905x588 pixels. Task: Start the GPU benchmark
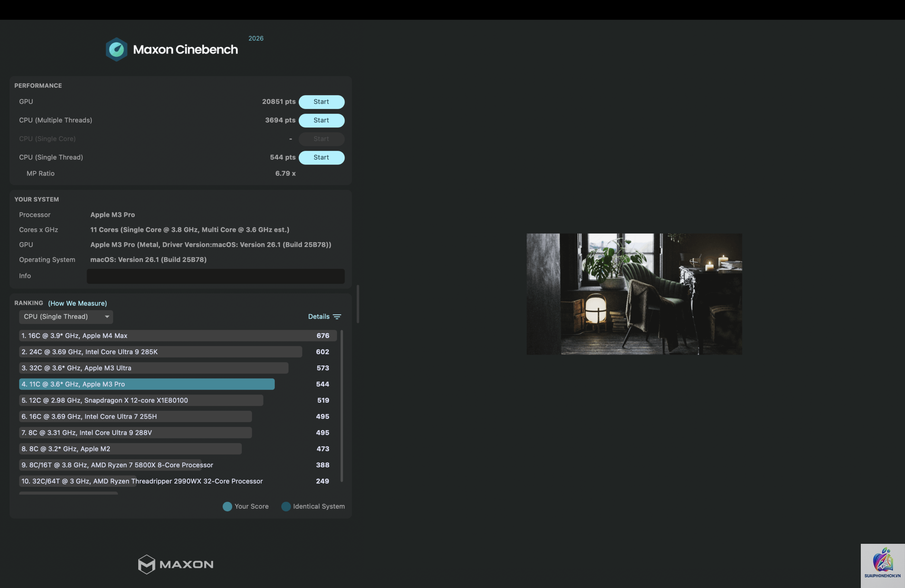click(x=321, y=102)
